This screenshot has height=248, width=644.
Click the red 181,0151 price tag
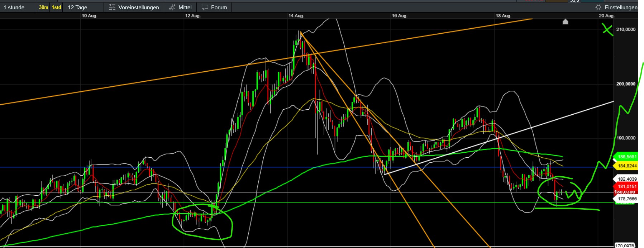[x=626, y=186]
